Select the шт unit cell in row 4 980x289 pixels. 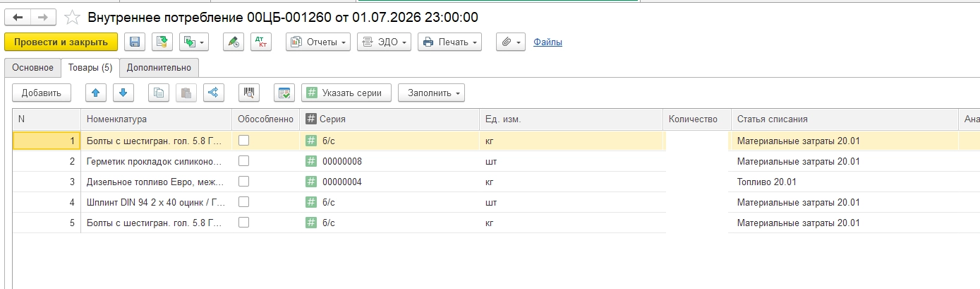click(x=571, y=202)
